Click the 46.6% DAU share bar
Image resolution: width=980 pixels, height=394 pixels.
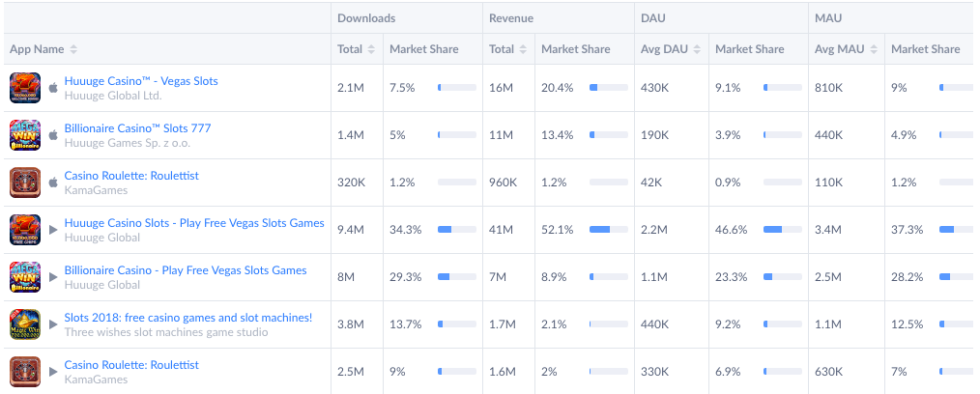click(783, 230)
